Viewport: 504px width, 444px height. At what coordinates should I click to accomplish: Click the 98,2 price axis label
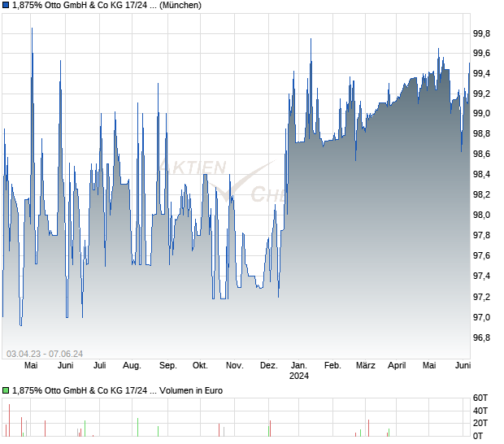481,195
